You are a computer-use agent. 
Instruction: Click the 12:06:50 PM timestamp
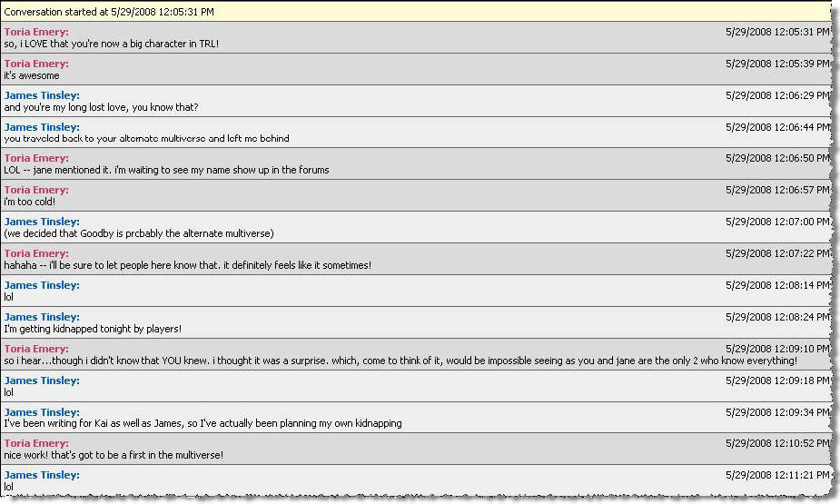[777, 158]
